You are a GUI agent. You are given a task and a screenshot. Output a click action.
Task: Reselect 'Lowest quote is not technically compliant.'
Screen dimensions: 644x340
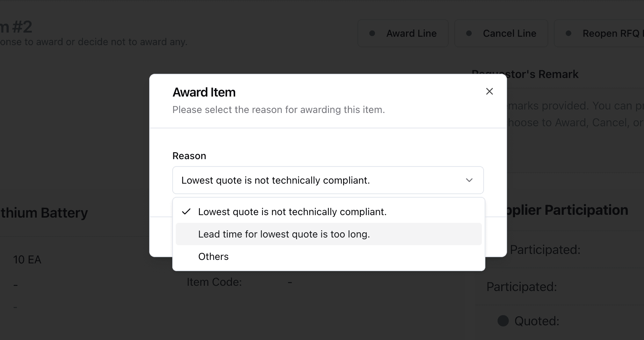point(292,211)
